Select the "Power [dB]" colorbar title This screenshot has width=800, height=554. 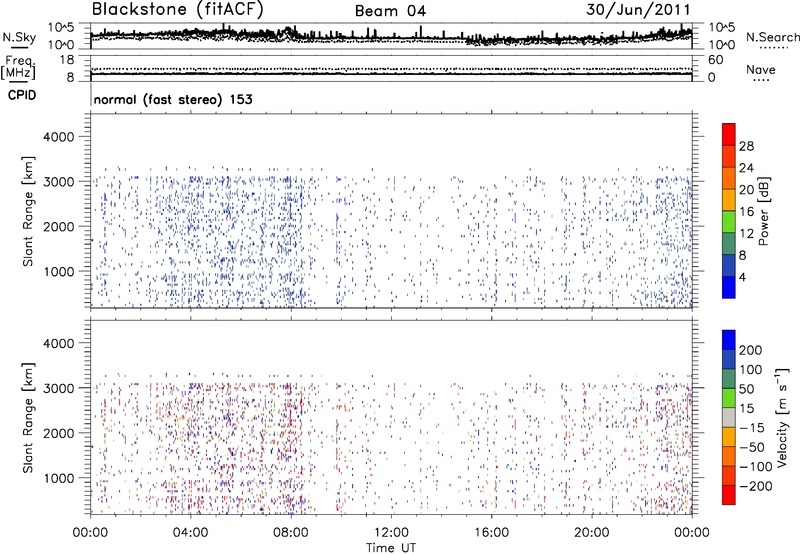(764, 211)
